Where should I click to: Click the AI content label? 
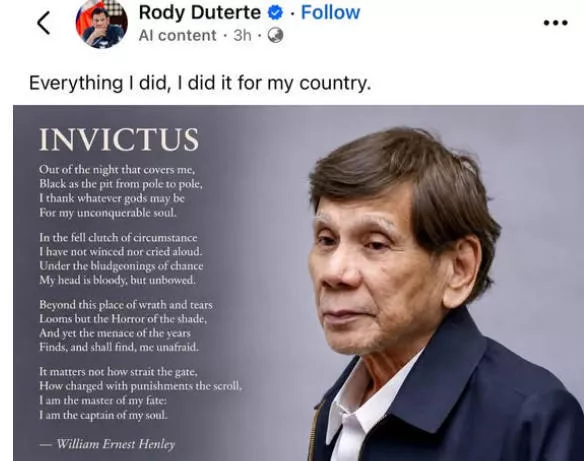(177, 36)
